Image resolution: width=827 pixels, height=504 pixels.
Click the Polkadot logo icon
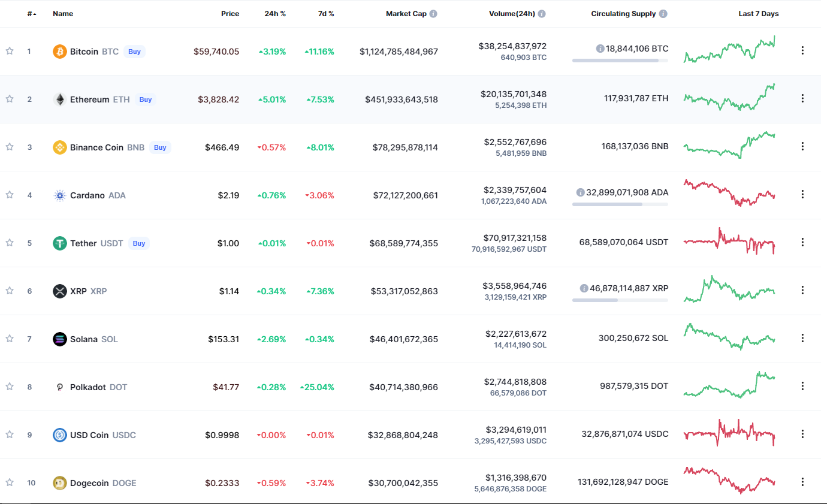(60, 387)
